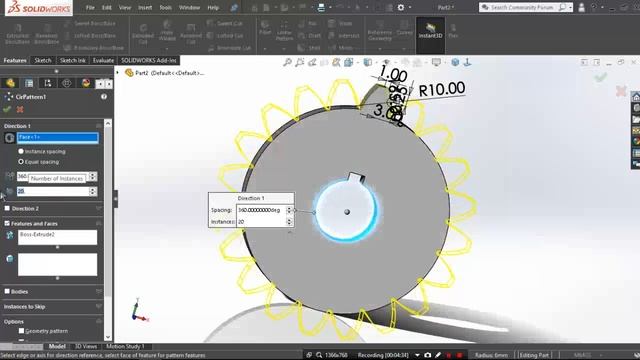Click the Section View icon in heads-up toolbar
Screen dimensions: 640x360
[324, 62]
